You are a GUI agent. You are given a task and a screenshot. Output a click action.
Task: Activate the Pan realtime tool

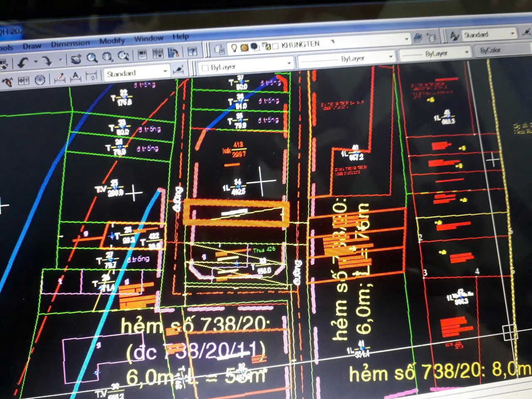(76, 60)
